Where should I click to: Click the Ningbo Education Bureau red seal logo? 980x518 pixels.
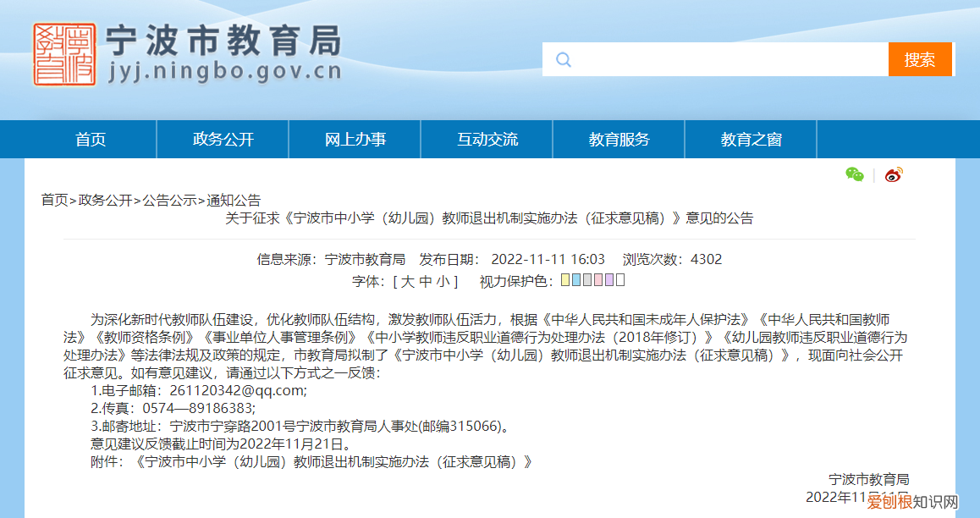[64, 54]
